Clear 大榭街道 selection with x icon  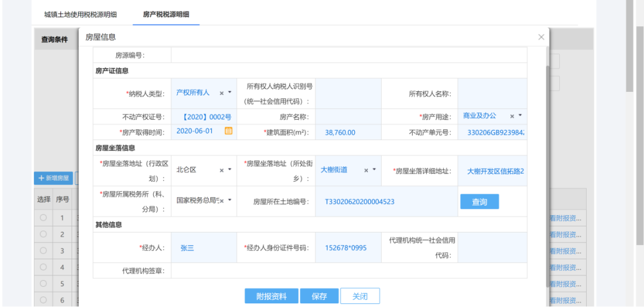click(x=366, y=170)
